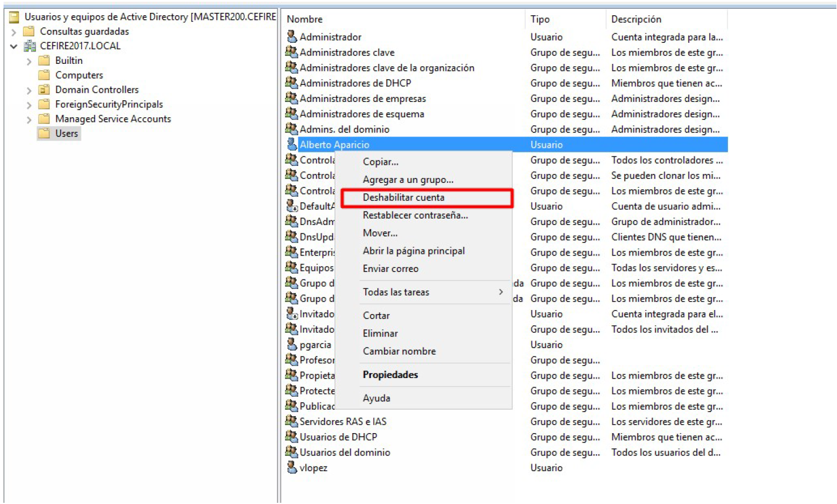Click the Administradores de DHCP group icon
Image resolution: width=837 pixels, height=504 pixels.
pyautogui.click(x=291, y=83)
